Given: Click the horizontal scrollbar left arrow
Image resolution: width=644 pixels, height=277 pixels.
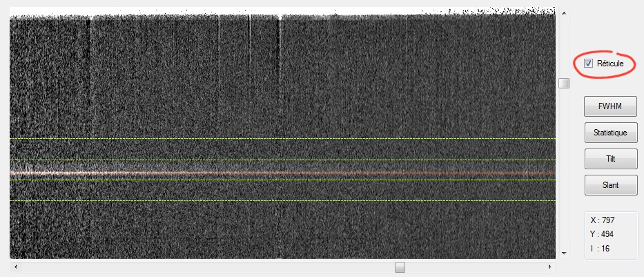Looking at the screenshot, I should 16,267.
